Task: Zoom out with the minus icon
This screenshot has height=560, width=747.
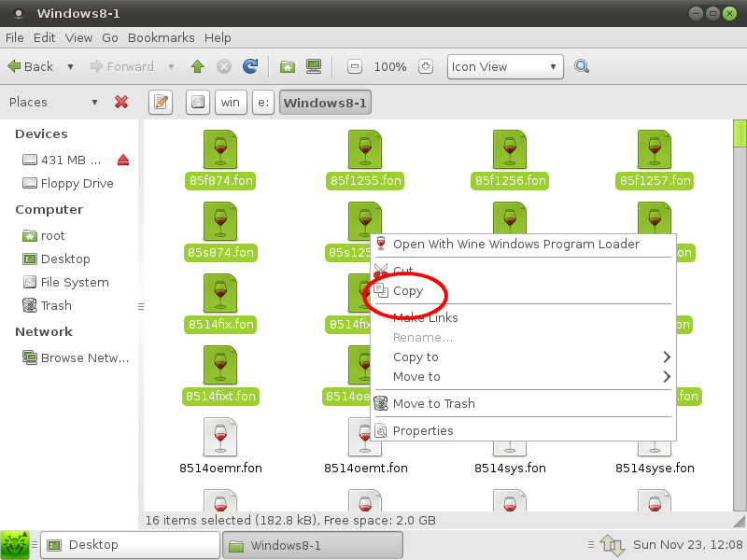Action: 355,66
